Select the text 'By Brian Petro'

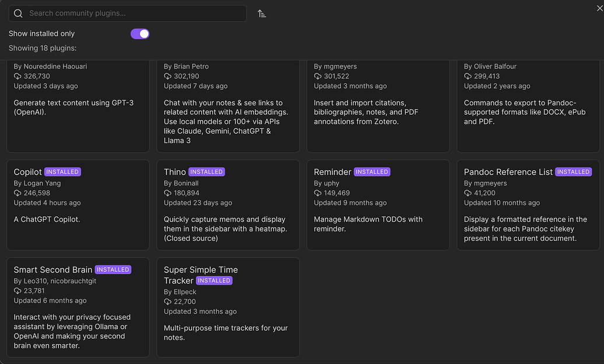[x=186, y=66]
